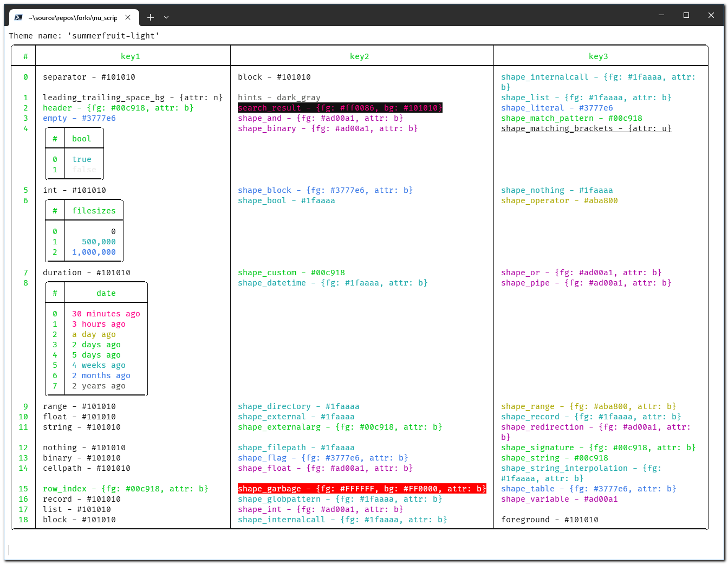Click 'cellpath - #101010' entry

coord(87,468)
